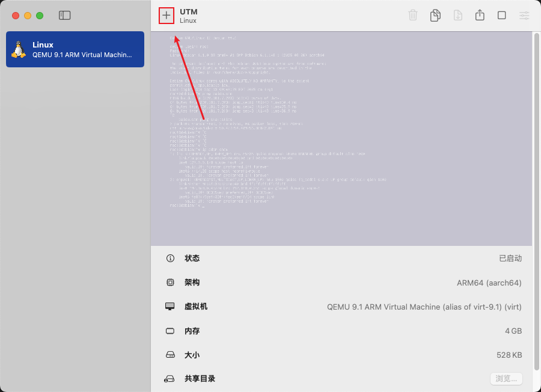The height and width of the screenshot is (392, 541).
Task: Open VM settings with the sliders icon
Action: (524, 15)
